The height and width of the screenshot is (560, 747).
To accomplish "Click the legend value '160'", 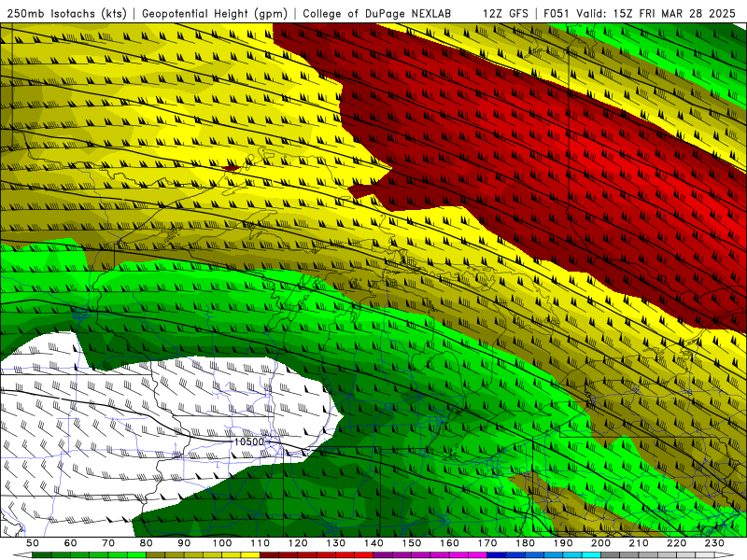I will tap(449, 543).
